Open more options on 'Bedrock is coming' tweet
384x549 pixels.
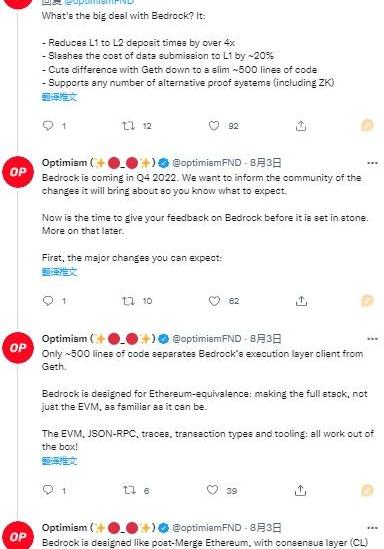(372, 163)
